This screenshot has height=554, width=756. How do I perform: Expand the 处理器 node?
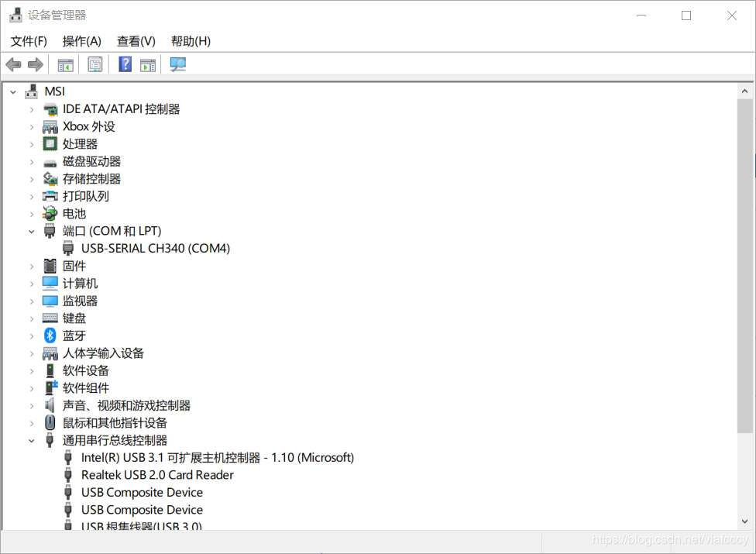(x=32, y=144)
